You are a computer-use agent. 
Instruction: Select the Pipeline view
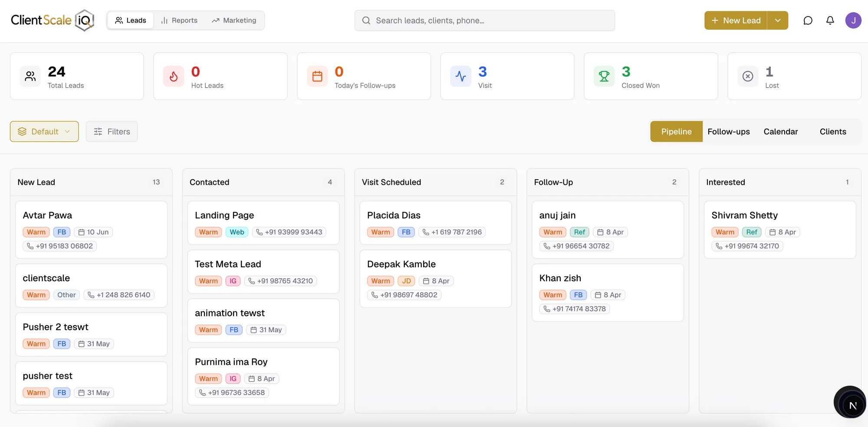click(x=676, y=131)
